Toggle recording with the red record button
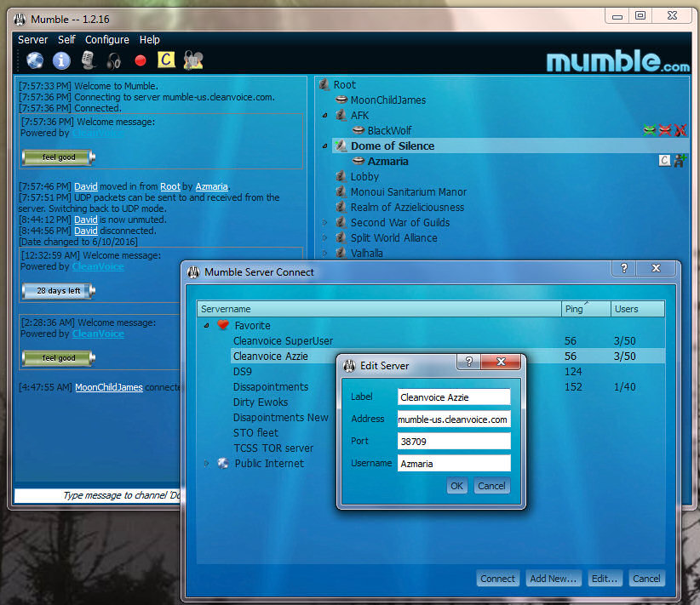 coord(141,60)
